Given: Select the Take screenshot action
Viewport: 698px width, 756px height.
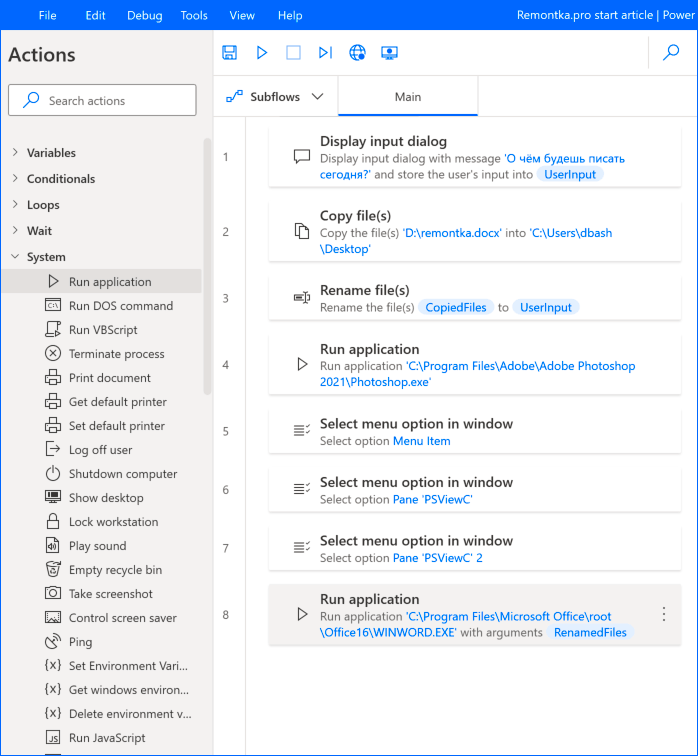Looking at the screenshot, I should 102,594.
